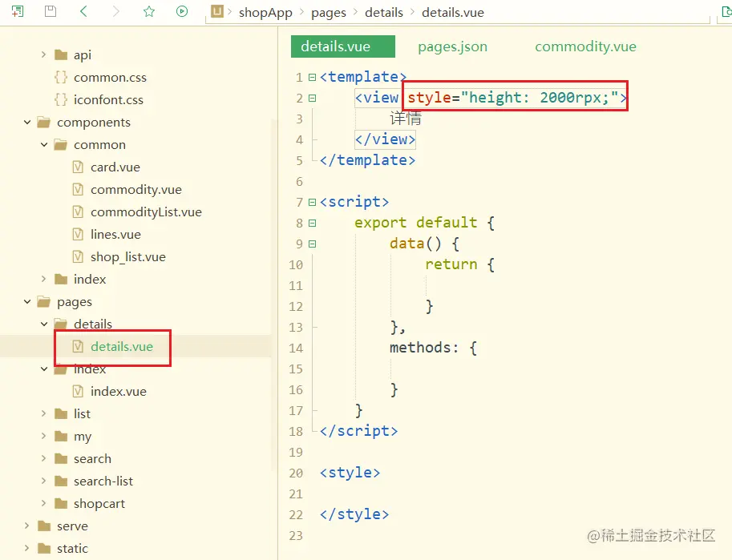
Task: Click the shopcart folder icon
Action: 61,504
